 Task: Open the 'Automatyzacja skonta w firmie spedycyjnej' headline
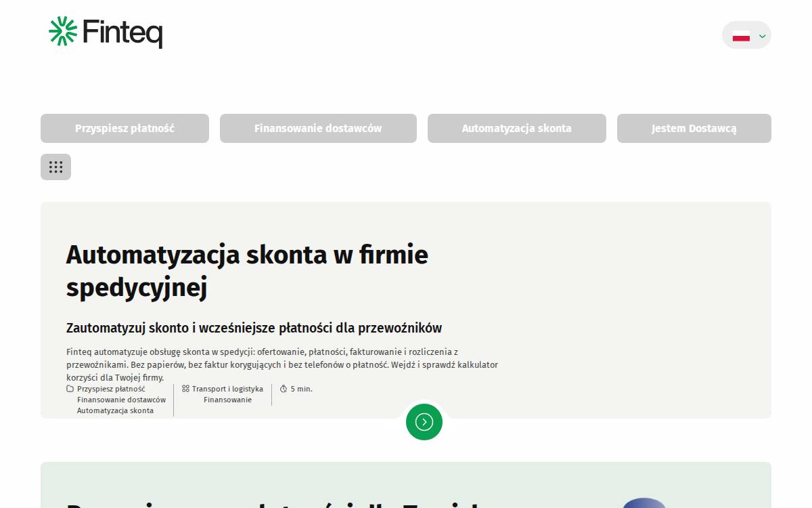click(247, 271)
